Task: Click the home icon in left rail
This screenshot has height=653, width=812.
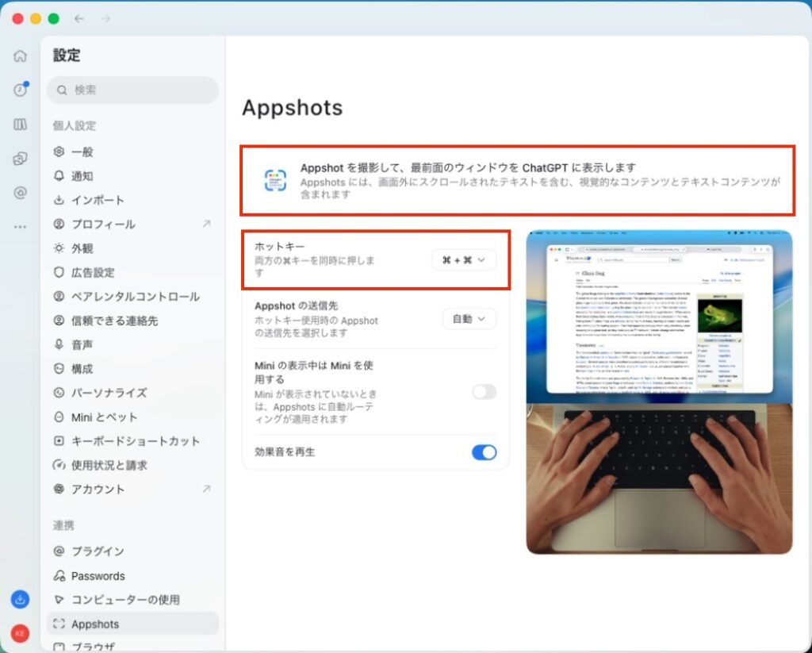Action: [20, 56]
